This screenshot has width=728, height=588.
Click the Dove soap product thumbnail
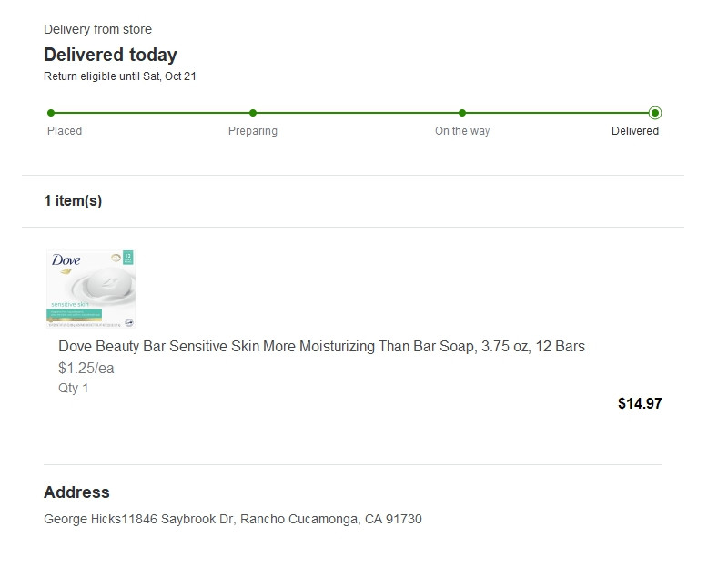pos(91,289)
